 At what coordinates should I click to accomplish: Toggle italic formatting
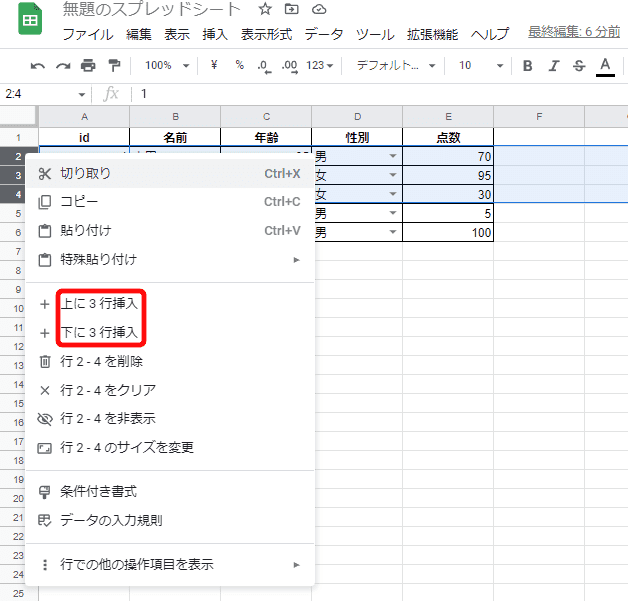(x=554, y=66)
